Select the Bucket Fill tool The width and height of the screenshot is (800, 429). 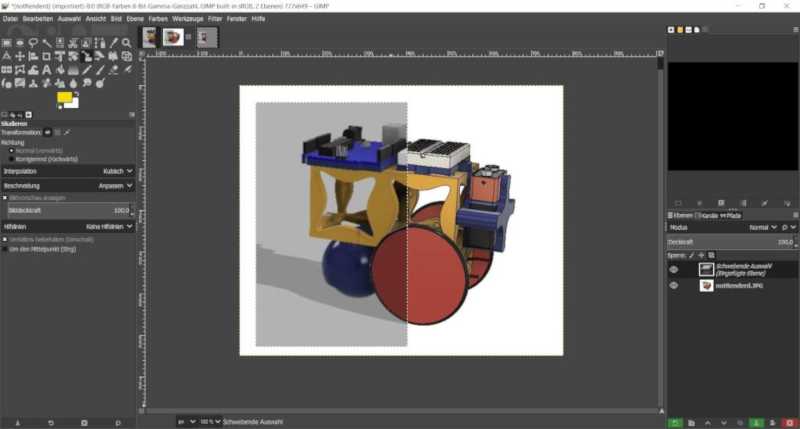[x=60, y=69]
